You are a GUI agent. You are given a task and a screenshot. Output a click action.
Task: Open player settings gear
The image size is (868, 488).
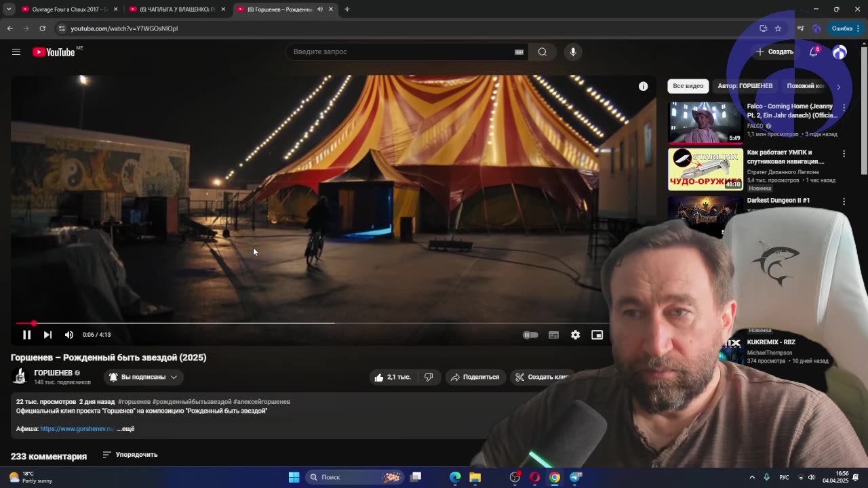pos(575,335)
